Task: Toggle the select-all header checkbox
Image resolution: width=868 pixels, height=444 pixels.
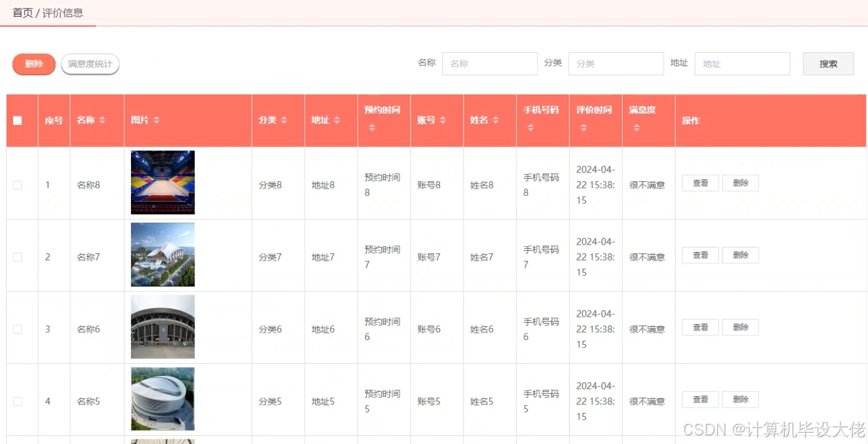Action: point(18,120)
